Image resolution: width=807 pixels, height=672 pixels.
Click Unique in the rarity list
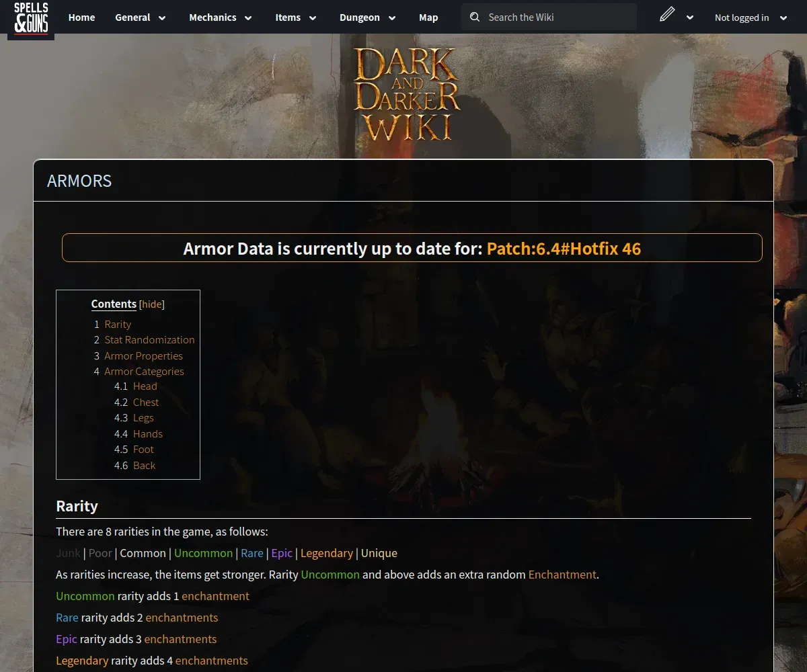point(379,553)
